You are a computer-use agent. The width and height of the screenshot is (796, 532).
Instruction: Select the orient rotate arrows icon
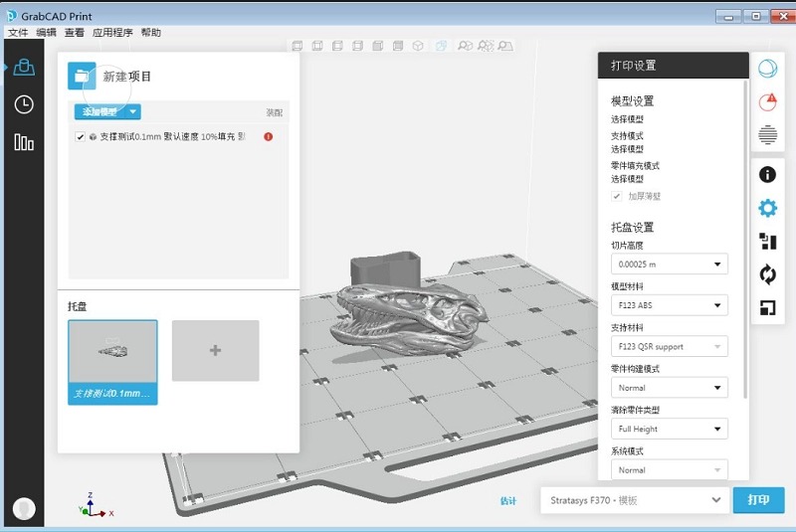767,273
